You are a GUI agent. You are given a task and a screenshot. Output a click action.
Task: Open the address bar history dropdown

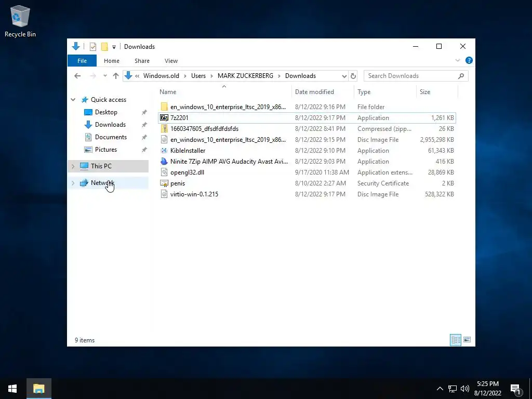coord(344,76)
